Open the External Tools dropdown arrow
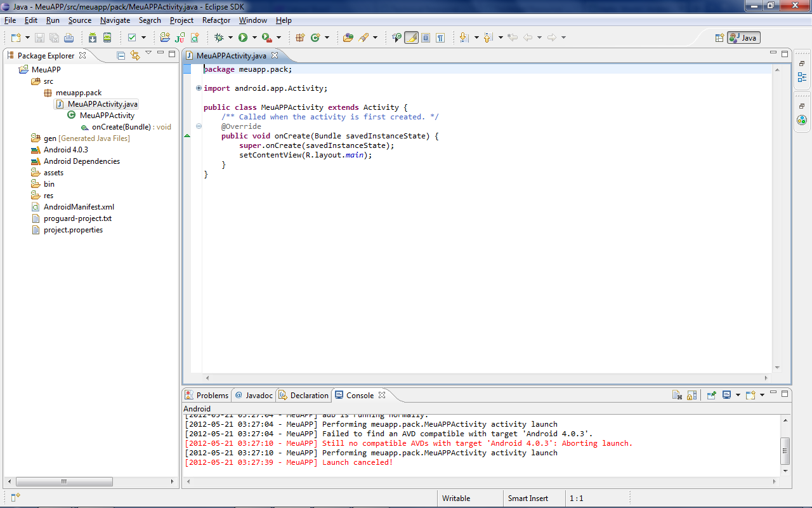 (278, 37)
